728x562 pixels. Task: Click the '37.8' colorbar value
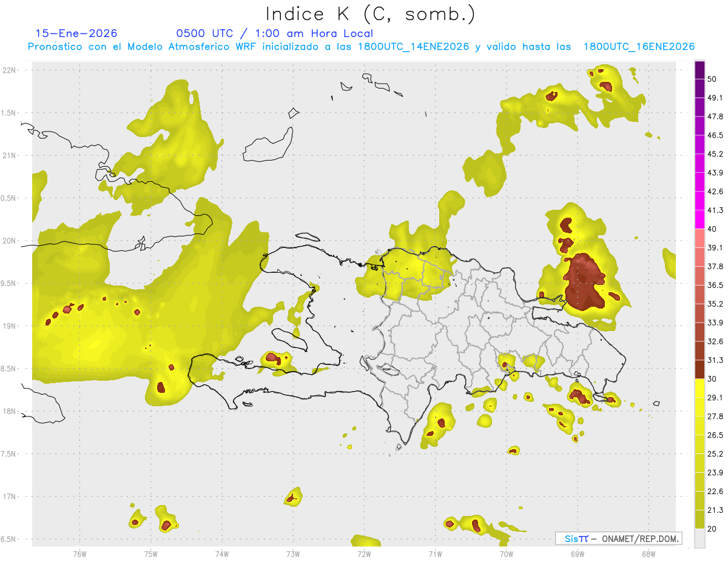coord(715,266)
